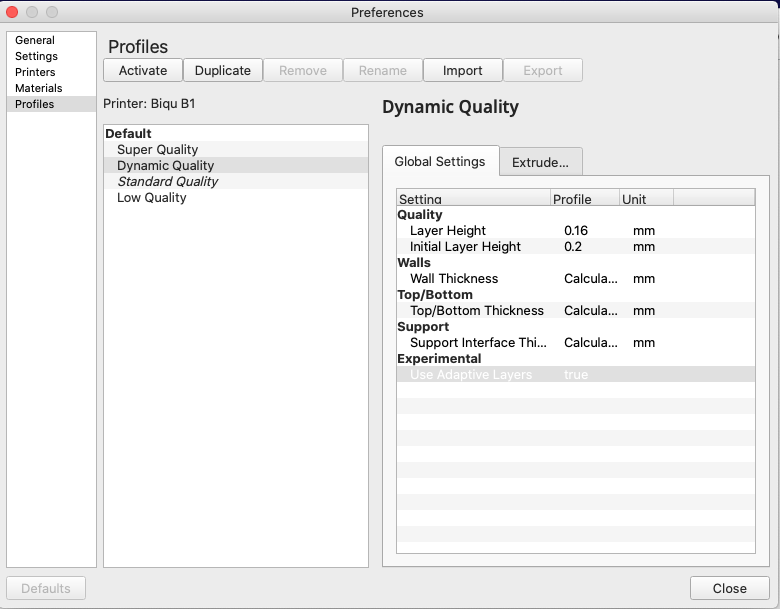Select the Use Adaptive Layers row
This screenshot has width=780, height=609.
pyautogui.click(x=576, y=374)
